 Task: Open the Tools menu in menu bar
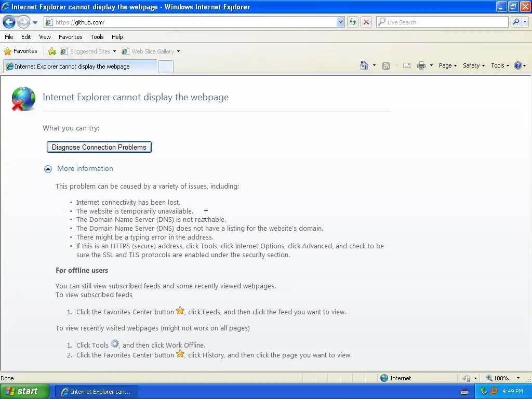[x=97, y=37]
